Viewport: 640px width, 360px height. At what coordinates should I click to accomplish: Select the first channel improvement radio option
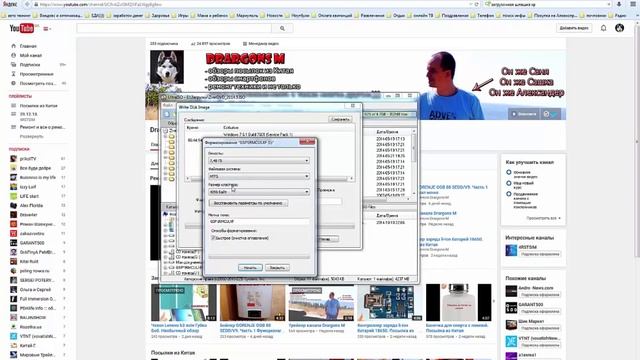point(509,172)
